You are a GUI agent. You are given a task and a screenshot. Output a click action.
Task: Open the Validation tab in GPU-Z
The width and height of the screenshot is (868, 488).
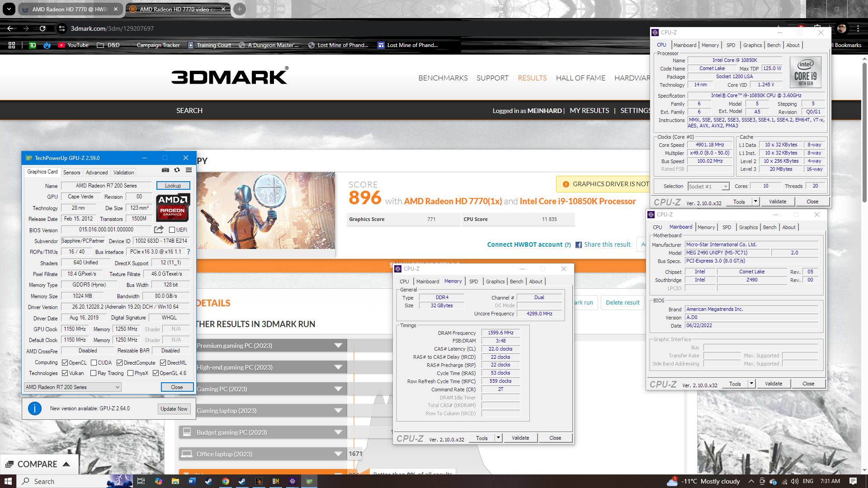click(123, 173)
